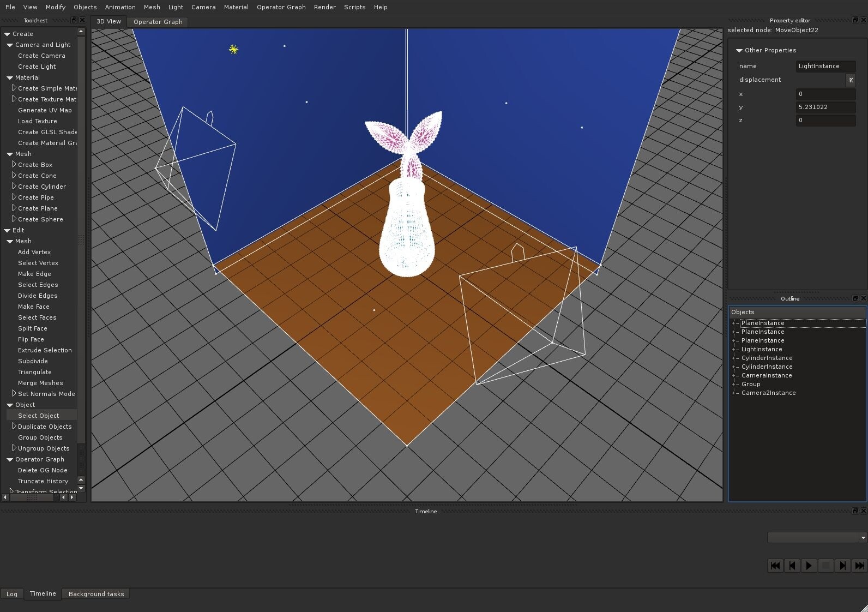Click Extrude Selection in the Toolchest
Image resolution: width=868 pixels, height=612 pixels.
[x=45, y=350]
